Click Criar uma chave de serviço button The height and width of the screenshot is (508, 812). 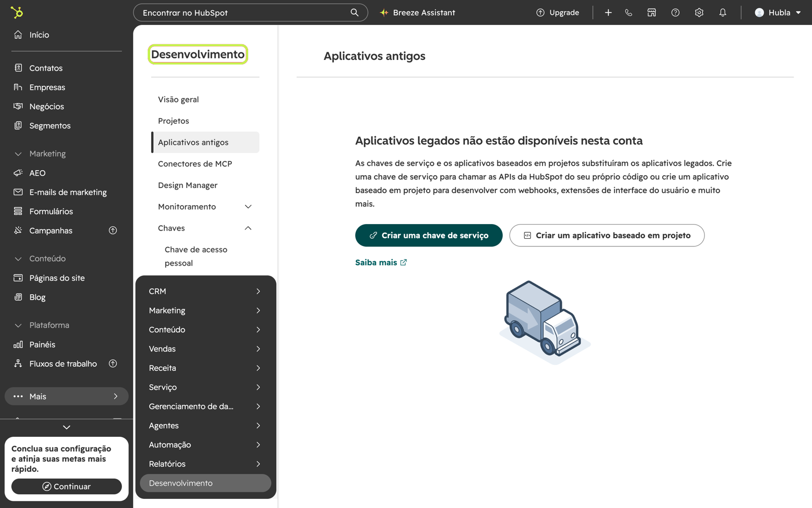point(429,235)
